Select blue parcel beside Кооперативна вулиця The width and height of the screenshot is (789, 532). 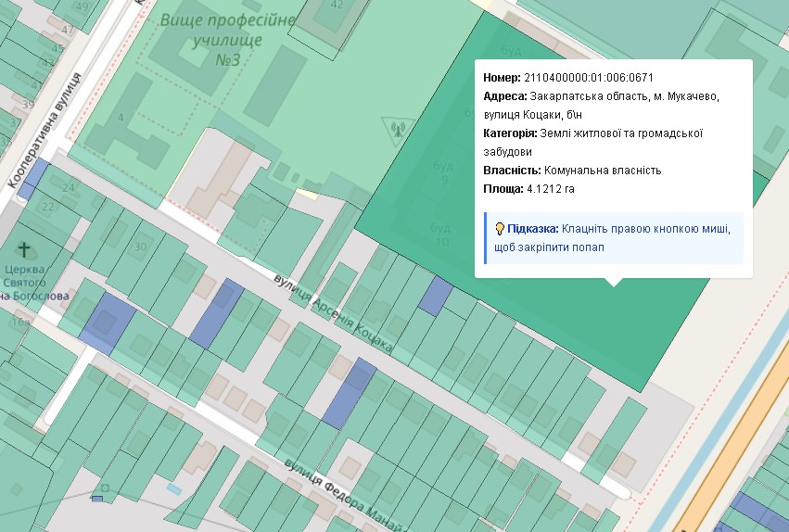pyautogui.click(x=33, y=178)
